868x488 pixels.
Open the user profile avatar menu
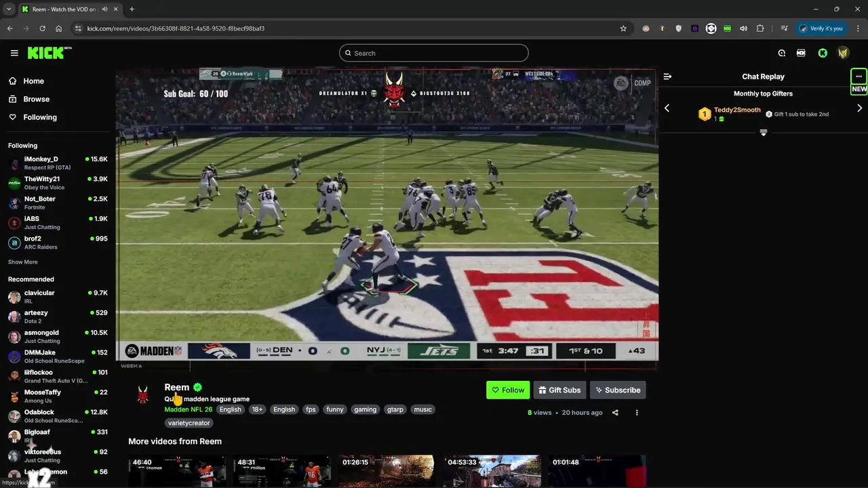click(x=844, y=53)
